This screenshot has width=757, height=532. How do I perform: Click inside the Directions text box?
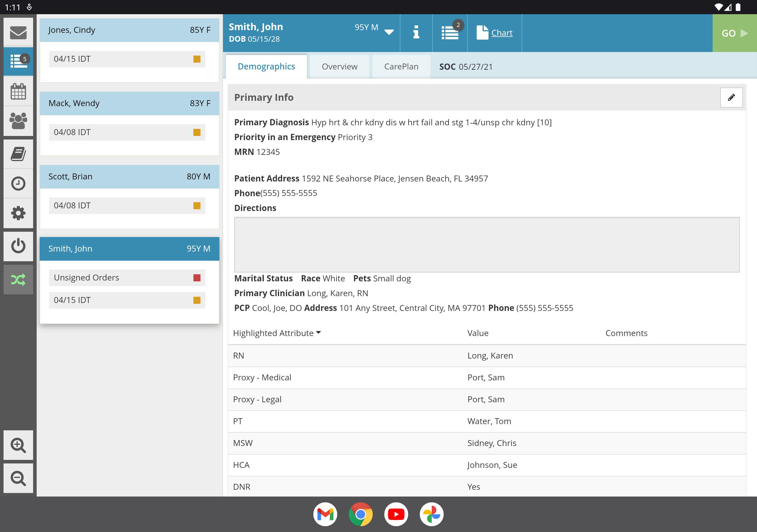click(x=486, y=244)
